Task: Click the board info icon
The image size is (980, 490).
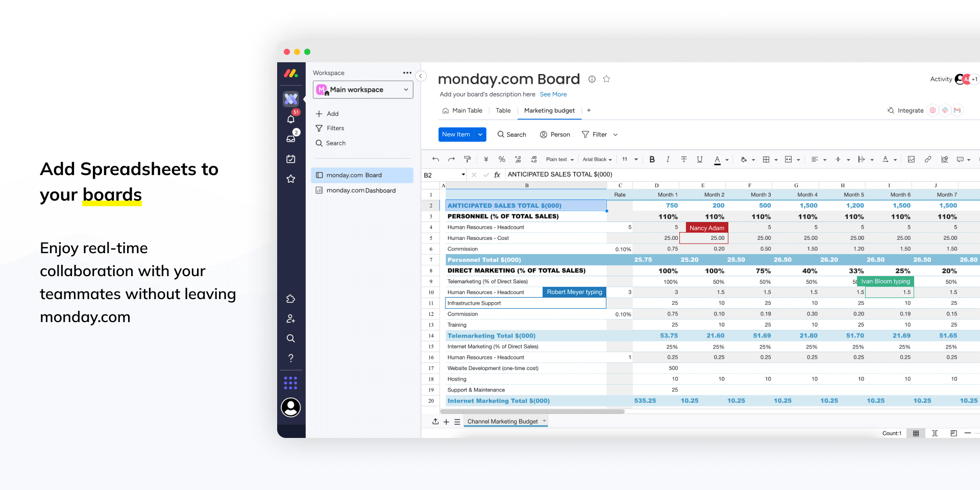Action: pyautogui.click(x=592, y=79)
